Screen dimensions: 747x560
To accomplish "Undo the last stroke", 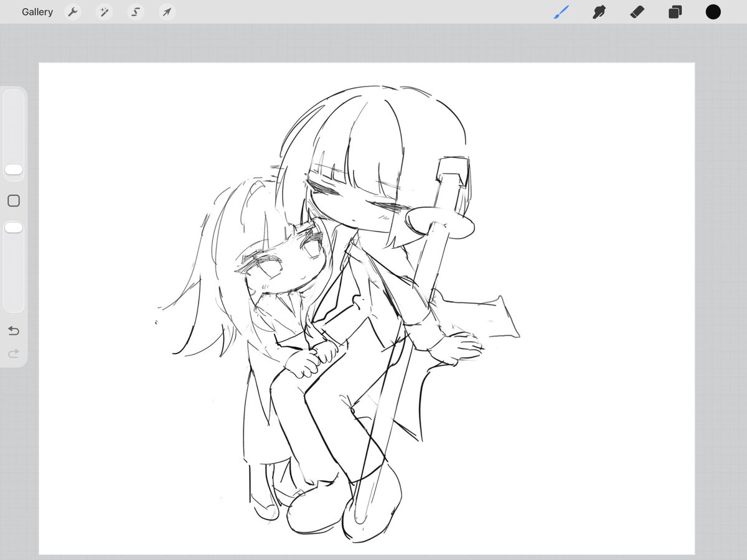I will 14,330.
